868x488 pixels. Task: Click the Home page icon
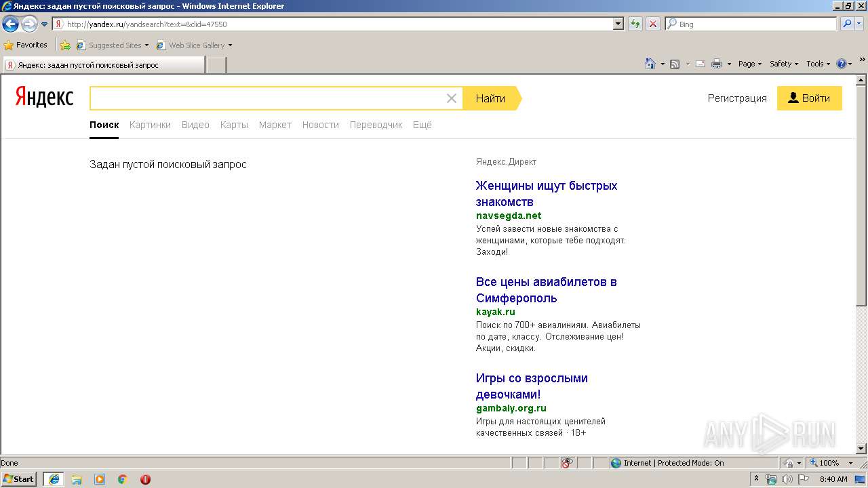tap(650, 64)
